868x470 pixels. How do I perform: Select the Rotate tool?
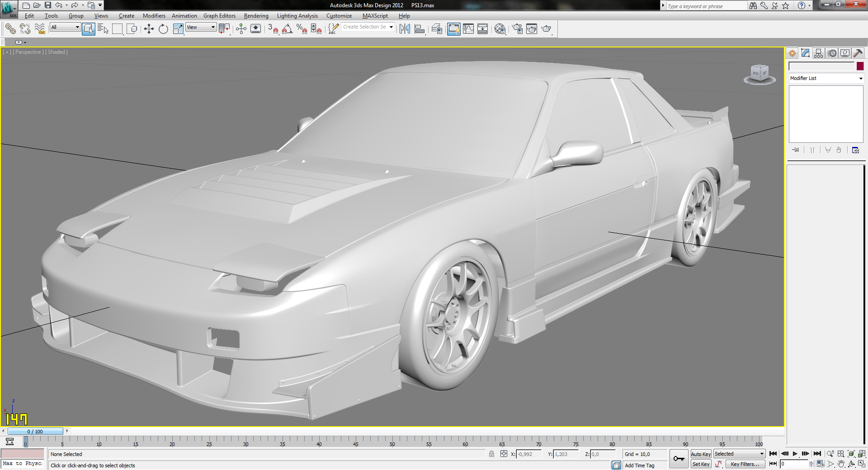pos(163,29)
